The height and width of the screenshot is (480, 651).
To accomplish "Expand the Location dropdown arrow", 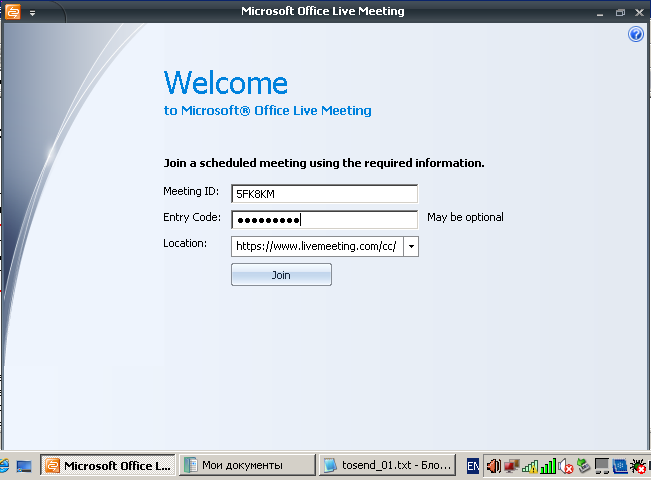I will pos(411,246).
